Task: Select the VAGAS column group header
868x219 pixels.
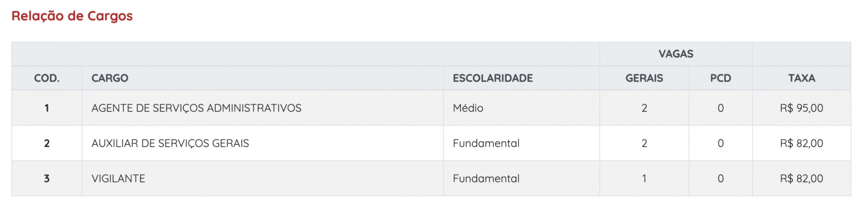Action: click(676, 54)
